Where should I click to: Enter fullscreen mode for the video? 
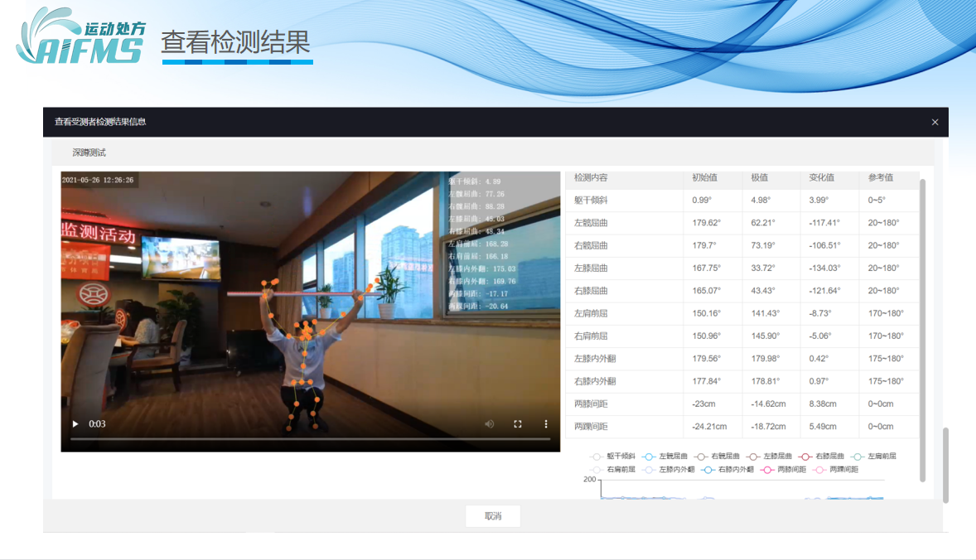(x=518, y=424)
